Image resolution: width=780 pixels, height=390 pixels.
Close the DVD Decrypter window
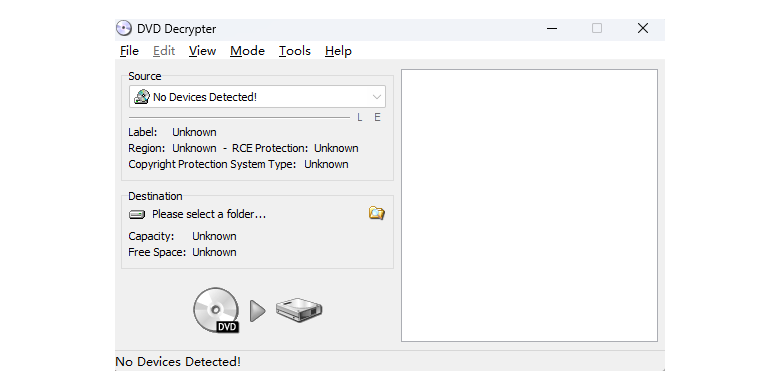tap(643, 28)
